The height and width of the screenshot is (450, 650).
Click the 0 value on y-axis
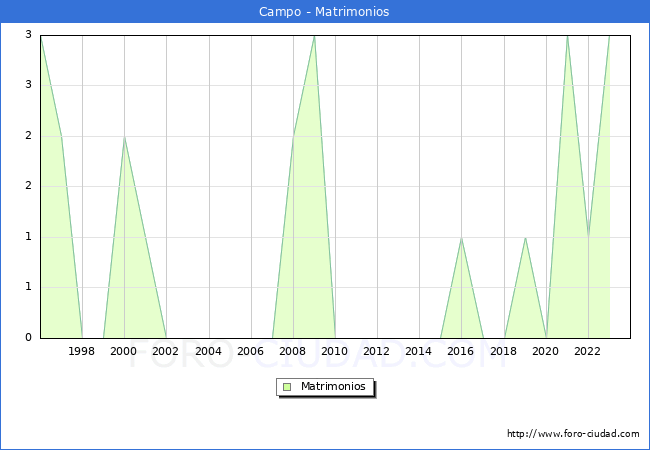coord(29,338)
